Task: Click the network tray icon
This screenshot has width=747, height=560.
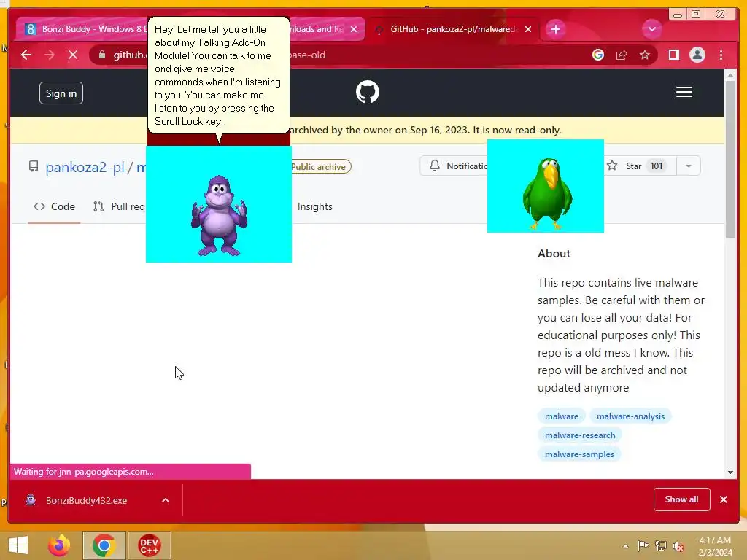Action: point(661,546)
